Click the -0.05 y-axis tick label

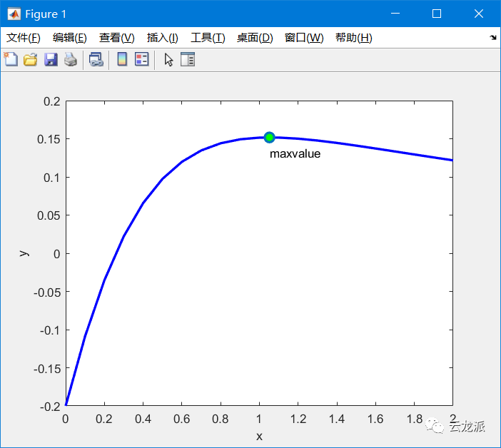(x=47, y=292)
